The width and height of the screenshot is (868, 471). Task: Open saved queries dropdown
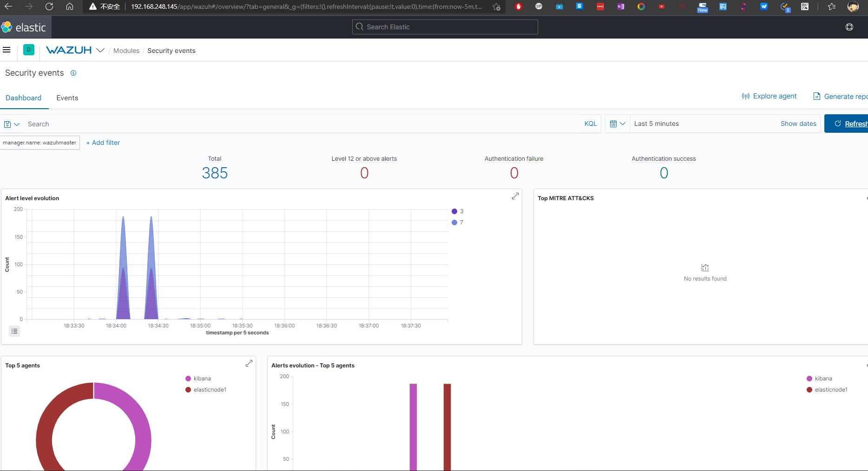12,124
